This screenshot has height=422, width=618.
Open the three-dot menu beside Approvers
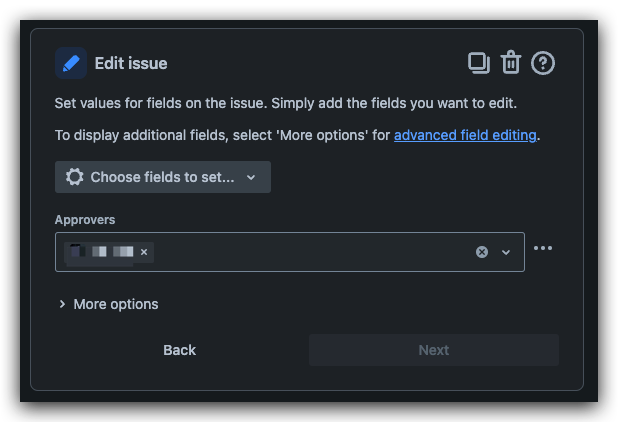click(543, 248)
